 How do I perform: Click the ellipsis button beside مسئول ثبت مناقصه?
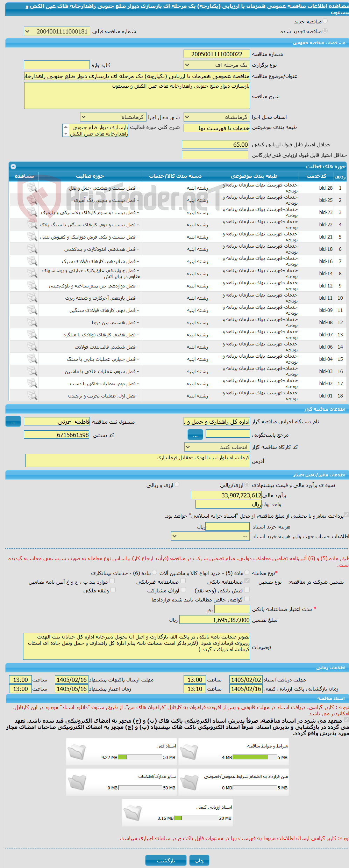coord(13,422)
